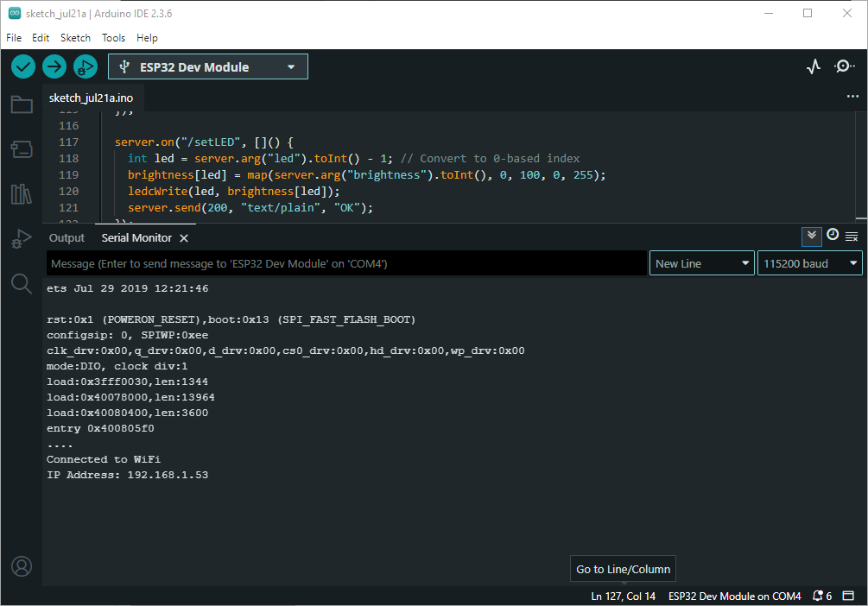Open the New Line ending dropdown
Screen dimensions: 868x606
[x=701, y=263]
